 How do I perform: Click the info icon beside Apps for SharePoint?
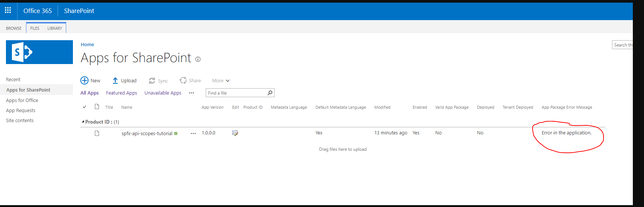198,59
